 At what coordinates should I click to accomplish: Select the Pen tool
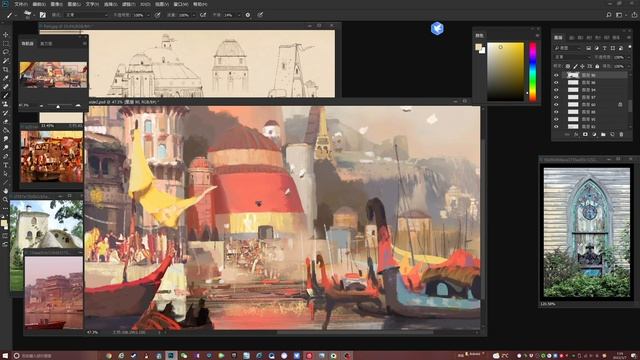[x=6, y=156]
